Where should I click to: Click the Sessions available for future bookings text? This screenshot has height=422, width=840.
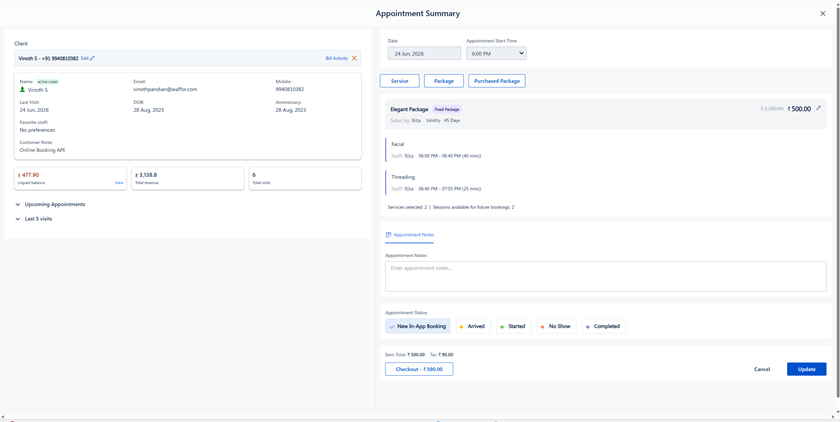click(474, 207)
